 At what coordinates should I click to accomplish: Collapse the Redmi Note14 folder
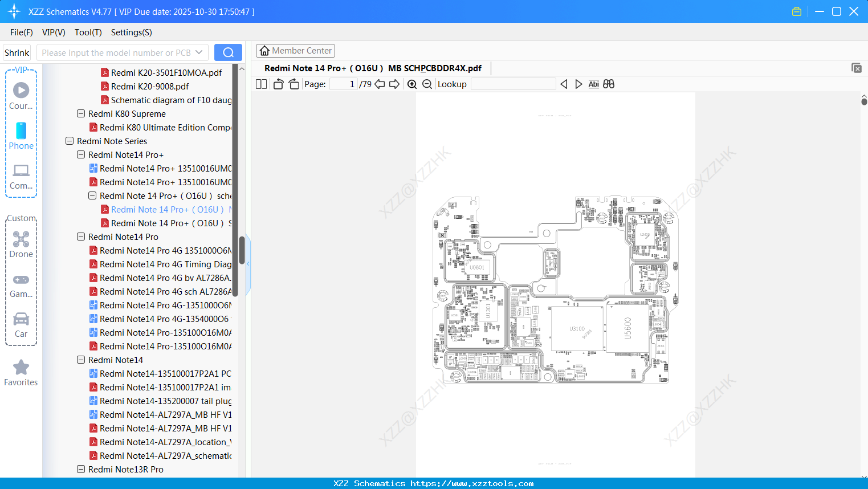coord(81,360)
